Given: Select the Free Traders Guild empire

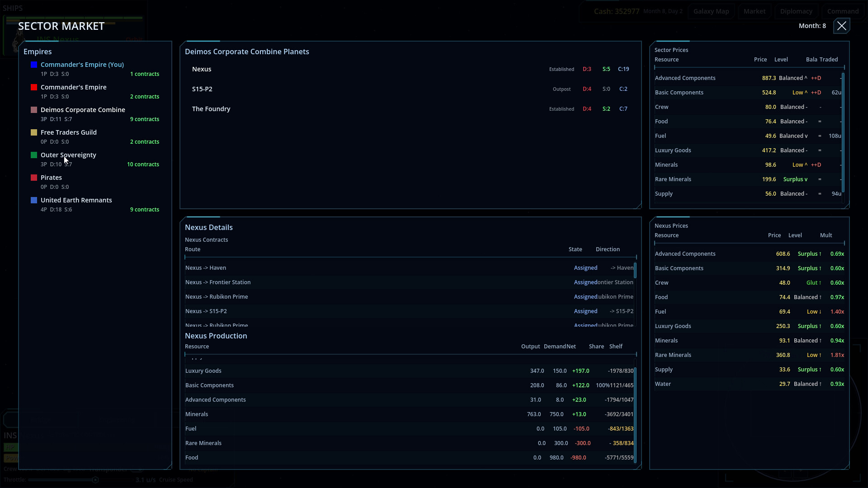Looking at the screenshot, I should coord(95,136).
